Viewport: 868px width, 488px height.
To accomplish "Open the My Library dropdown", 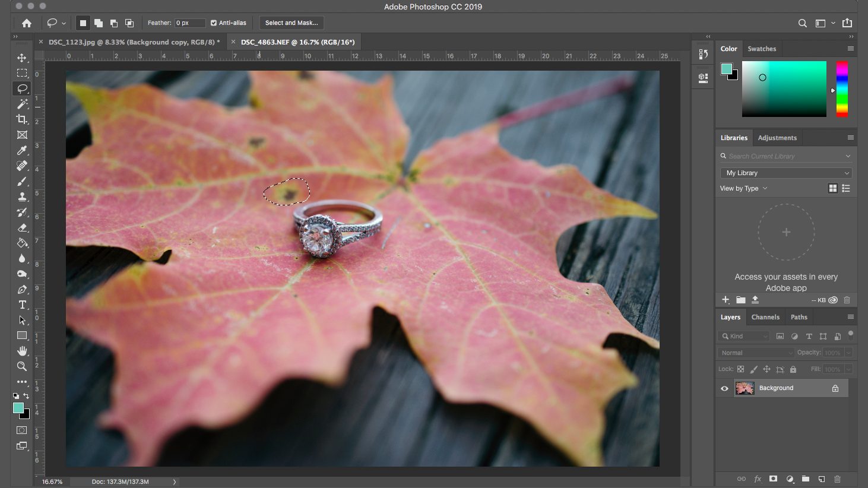I will pos(786,173).
